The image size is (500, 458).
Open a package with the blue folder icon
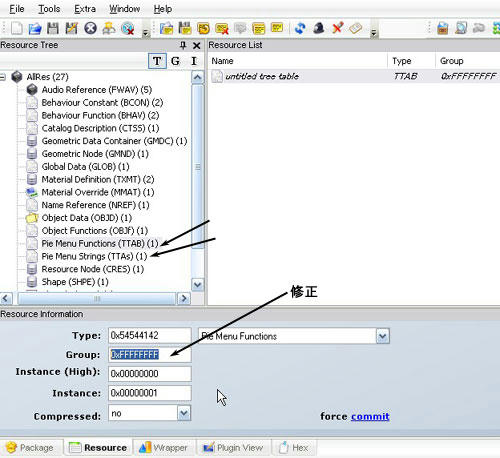(35, 29)
